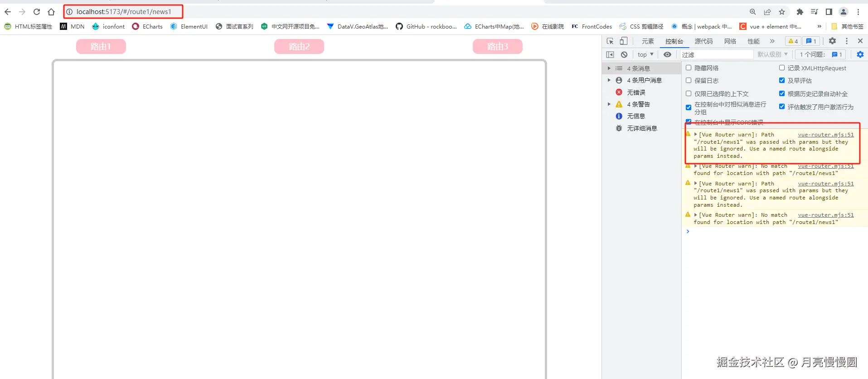
Task: Toggle 仅限已选择的上下文 checkbox
Action: (689, 93)
